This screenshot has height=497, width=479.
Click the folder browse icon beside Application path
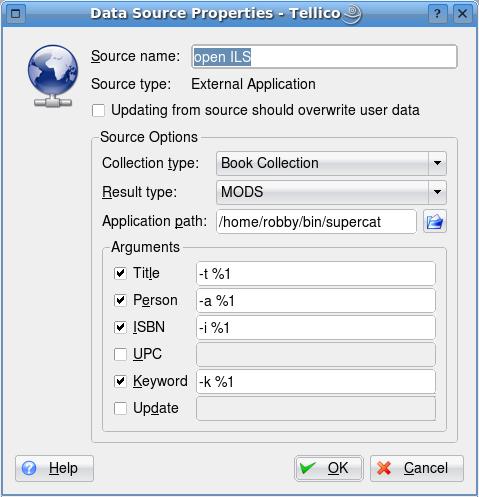point(435,221)
